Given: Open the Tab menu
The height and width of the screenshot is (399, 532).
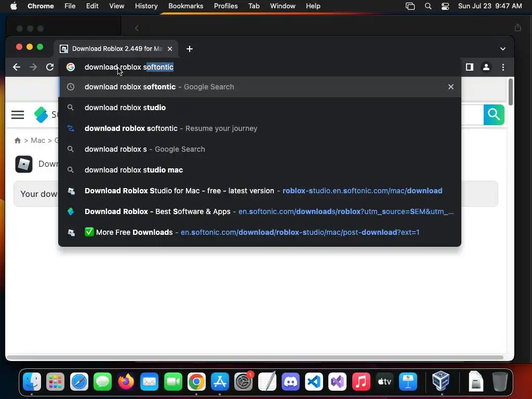Looking at the screenshot, I should click(x=254, y=6).
